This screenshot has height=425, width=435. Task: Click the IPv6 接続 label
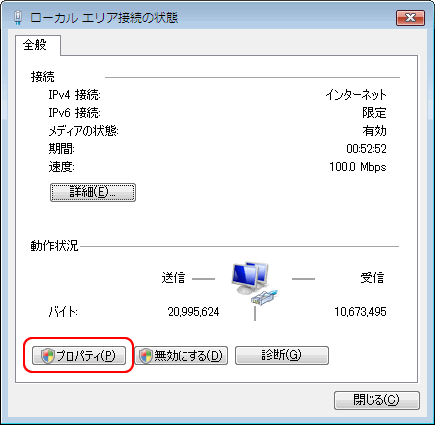pyautogui.click(x=74, y=113)
